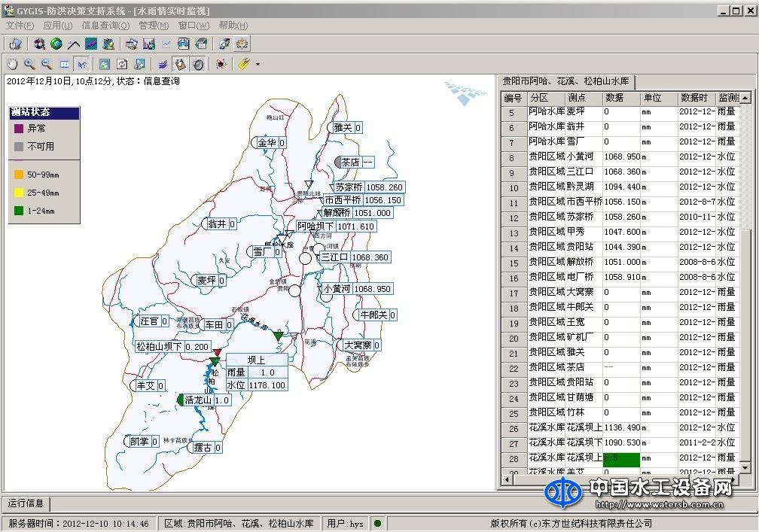This screenshot has height=532, width=759.
Task: Select the pan (hand) tool
Action: tap(12, 64)
